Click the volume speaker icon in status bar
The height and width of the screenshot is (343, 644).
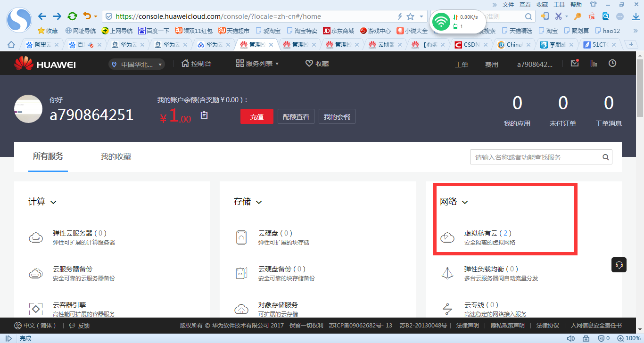click(571, 338)
